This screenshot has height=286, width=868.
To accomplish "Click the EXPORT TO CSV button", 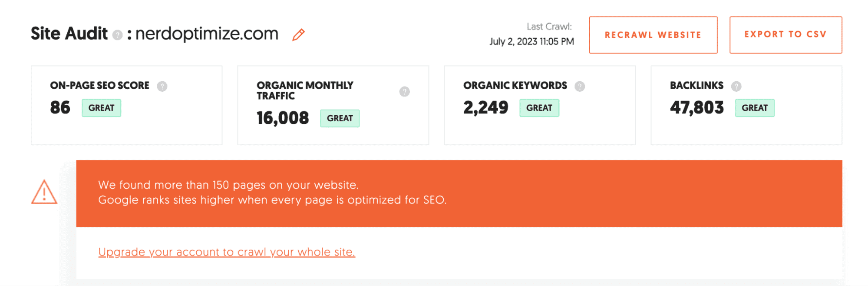I will (x=785, y=35).
